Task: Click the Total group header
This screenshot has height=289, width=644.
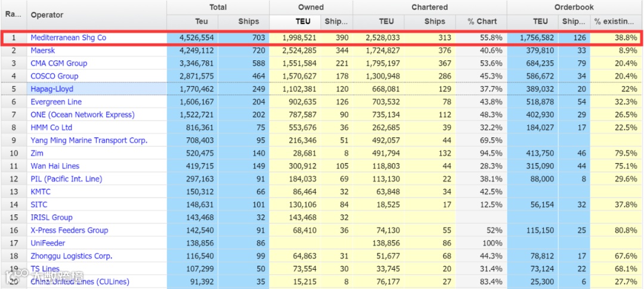Action: click(x=218, y=7)
